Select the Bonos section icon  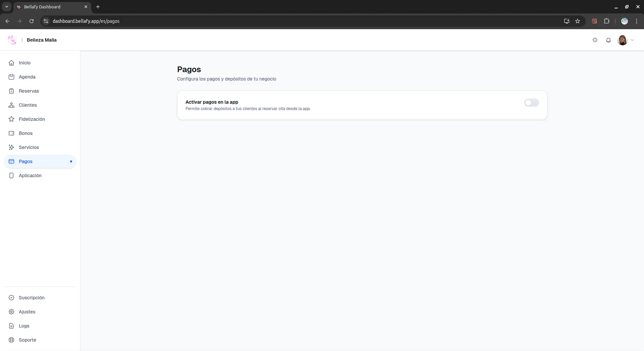(11, 133)
